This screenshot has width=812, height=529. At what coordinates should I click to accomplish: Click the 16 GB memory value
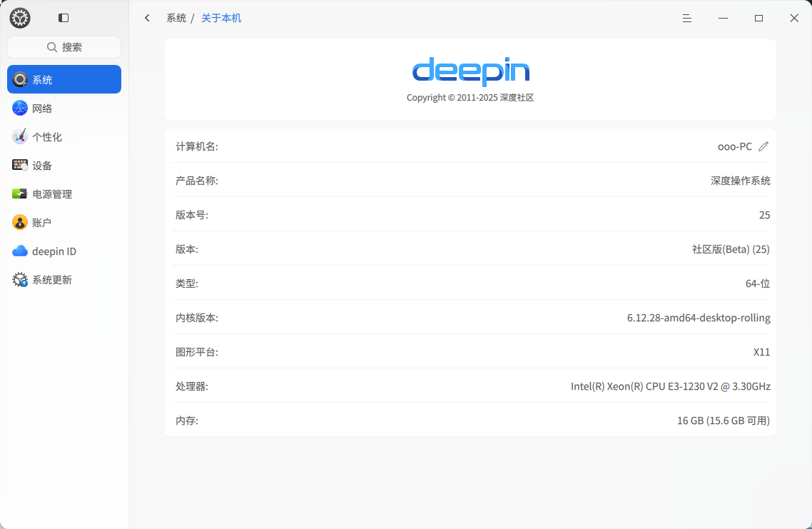pyautogui.click(x=724, y=420)
